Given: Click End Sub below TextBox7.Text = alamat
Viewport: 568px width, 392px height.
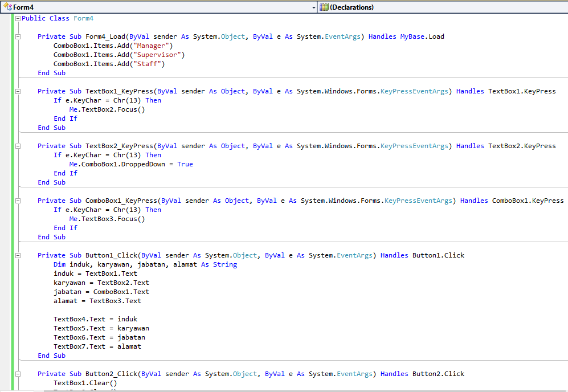Looking at the screenshot, I should click(52, 356).
